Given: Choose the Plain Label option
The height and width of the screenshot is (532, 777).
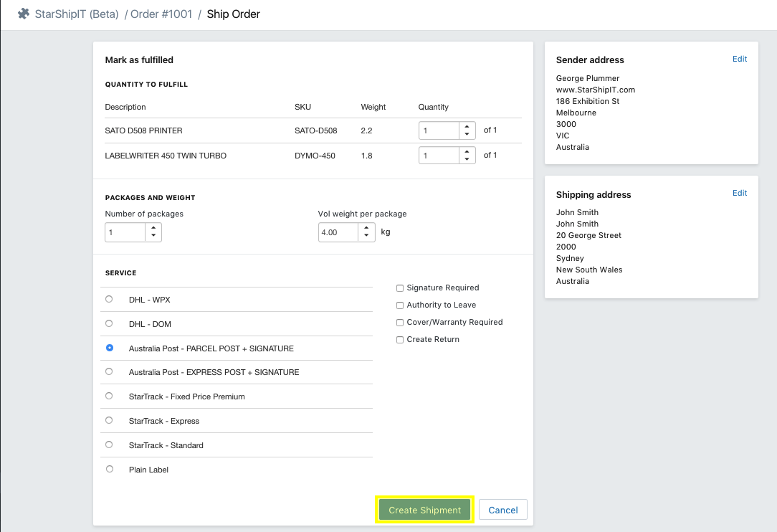Looking at the screenshot, I should 110,468.
